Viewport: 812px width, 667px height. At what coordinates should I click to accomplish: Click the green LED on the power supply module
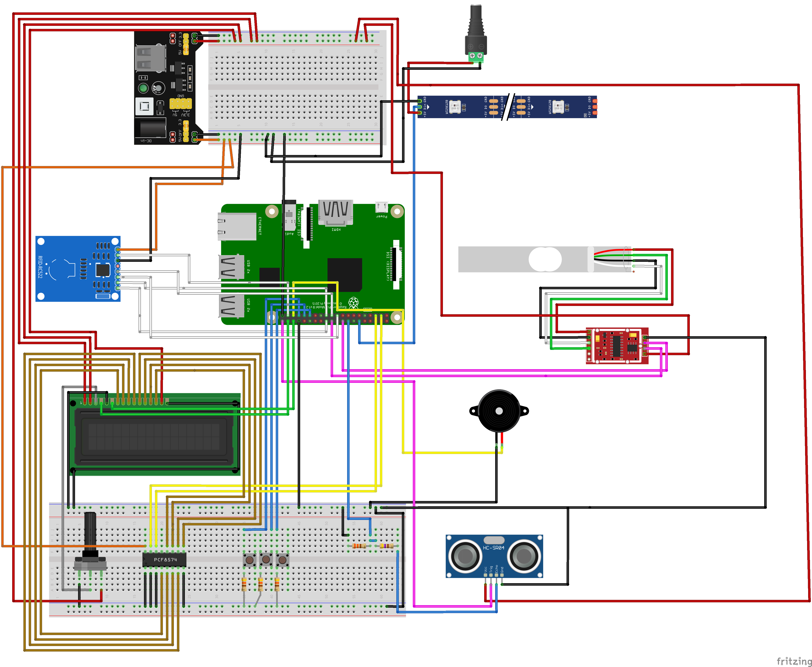[x=143, y=88]
